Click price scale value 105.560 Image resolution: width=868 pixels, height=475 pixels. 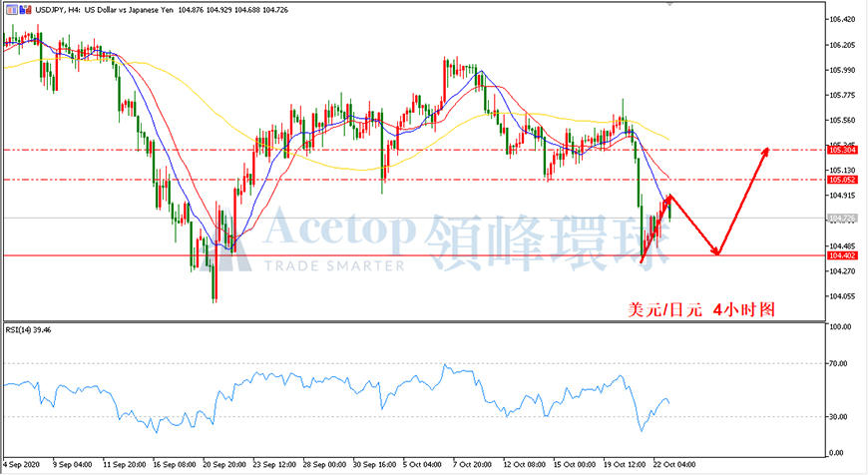point(842,120)
